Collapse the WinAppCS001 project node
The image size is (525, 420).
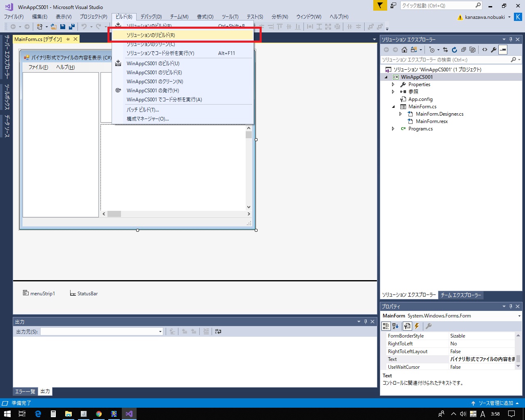pyautogui.click(x=386, y=77)
